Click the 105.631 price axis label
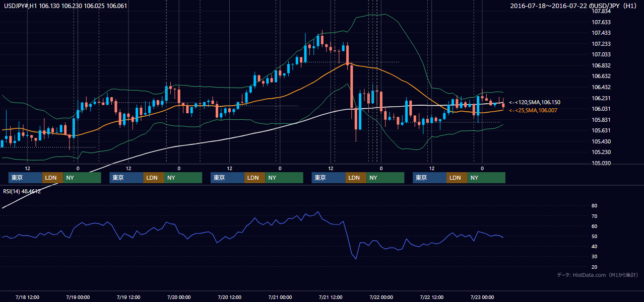 (602, 130)
